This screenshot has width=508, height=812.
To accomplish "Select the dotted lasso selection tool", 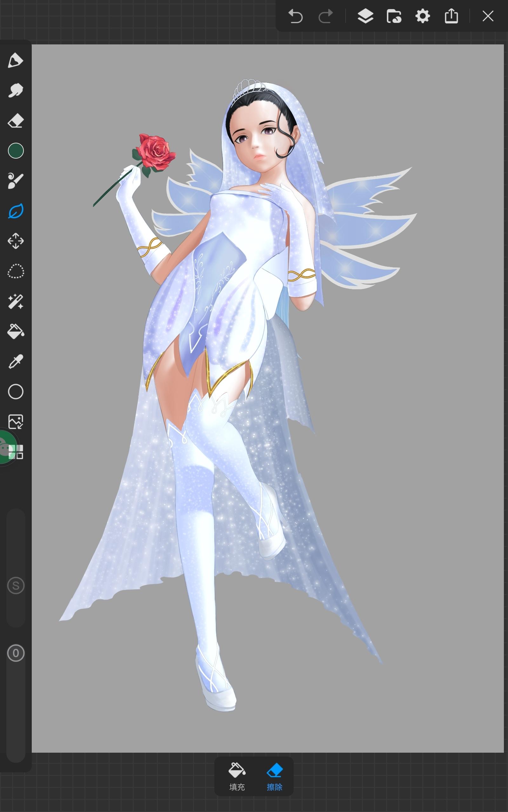I will [x=16, y=271].
